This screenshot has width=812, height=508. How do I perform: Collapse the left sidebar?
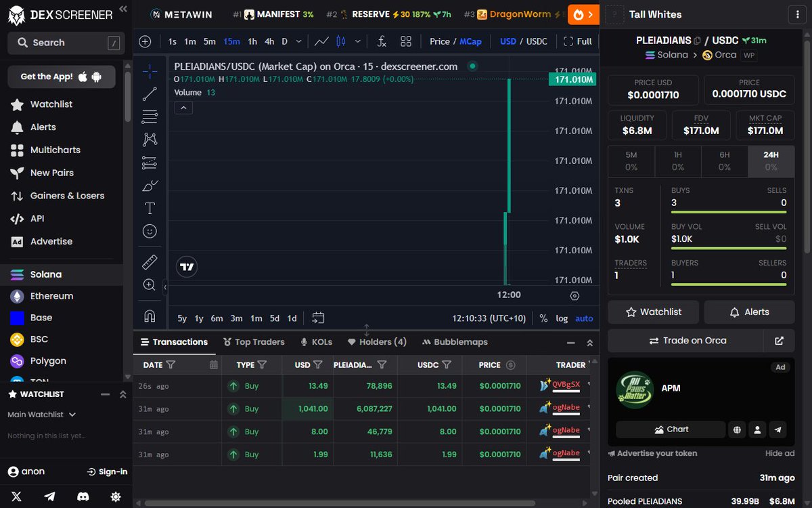point(122,9)
